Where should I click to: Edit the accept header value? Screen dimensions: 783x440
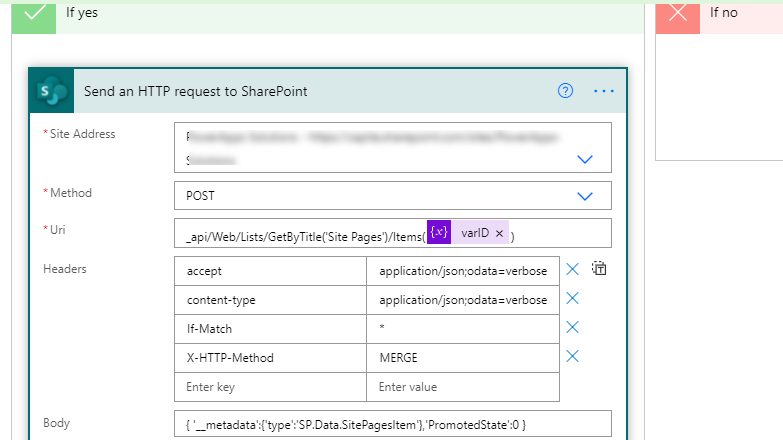(x=463, y=271)
